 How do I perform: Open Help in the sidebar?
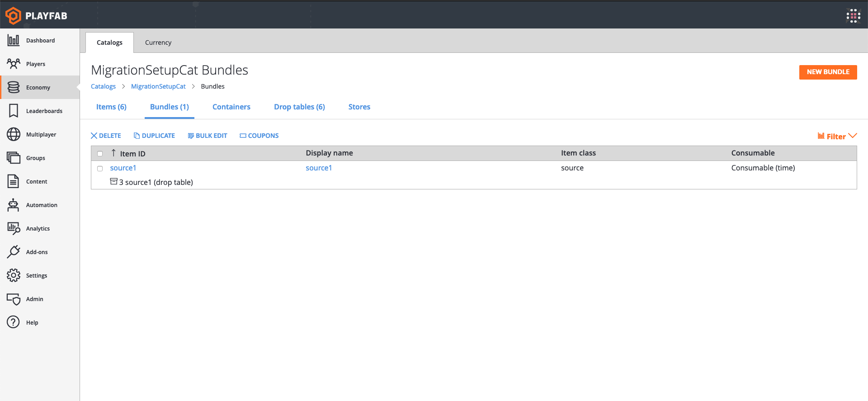click(x=40, y=322)
